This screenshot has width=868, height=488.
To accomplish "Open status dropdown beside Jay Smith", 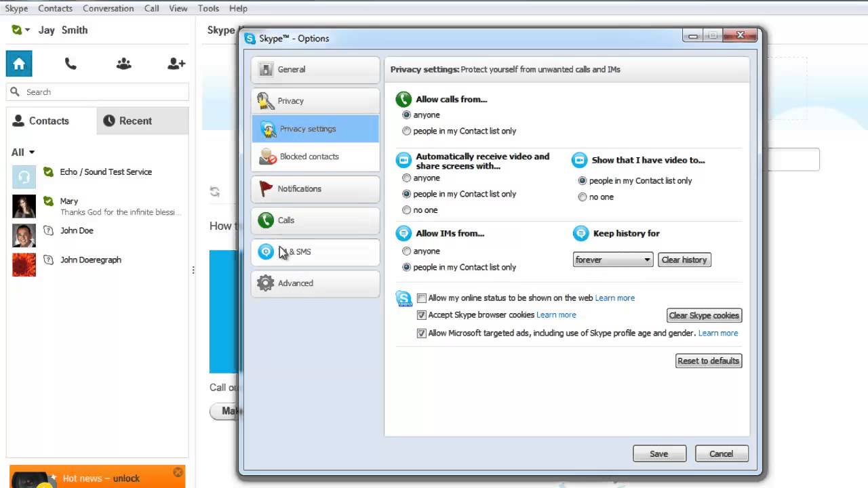I will coord(27,30).
